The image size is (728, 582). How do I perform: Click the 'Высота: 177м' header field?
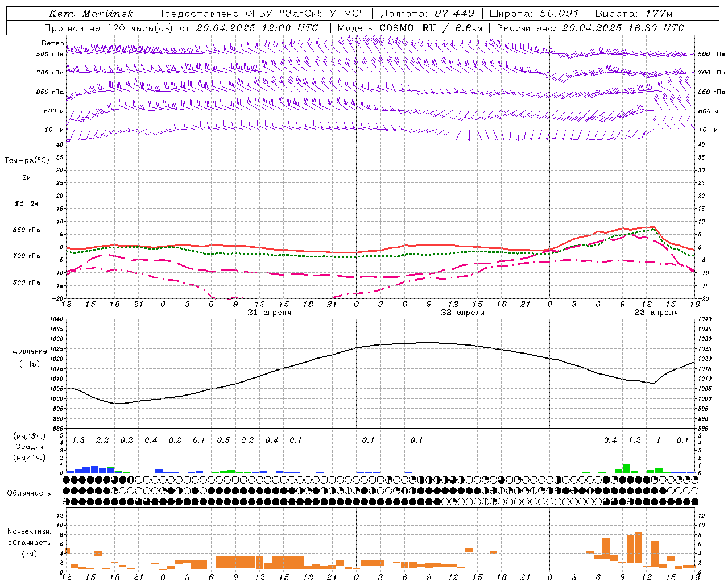[x=634, y=14]
